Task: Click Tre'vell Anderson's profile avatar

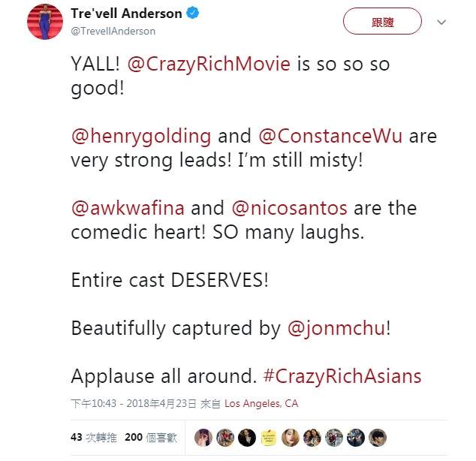Action: click(44, 21)
